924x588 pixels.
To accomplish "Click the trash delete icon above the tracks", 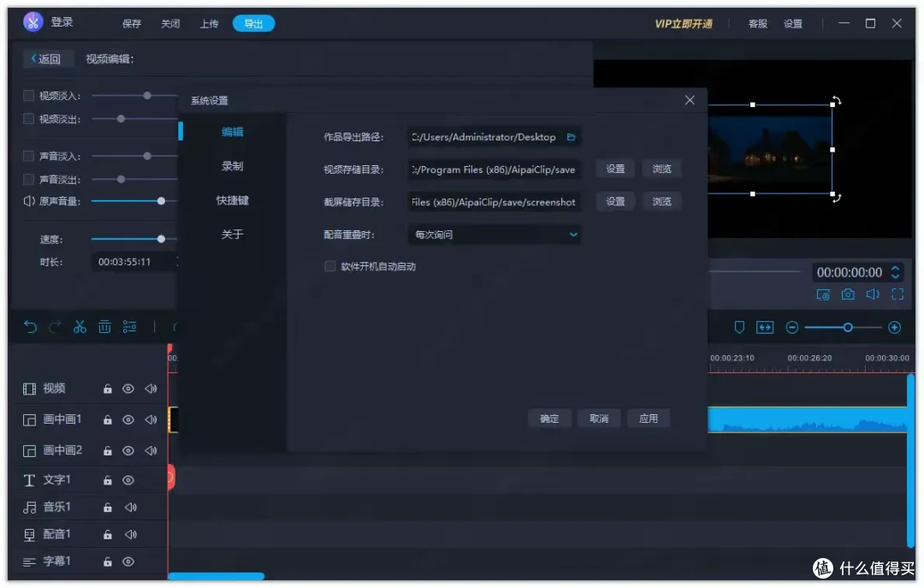I will pos(104,327).
